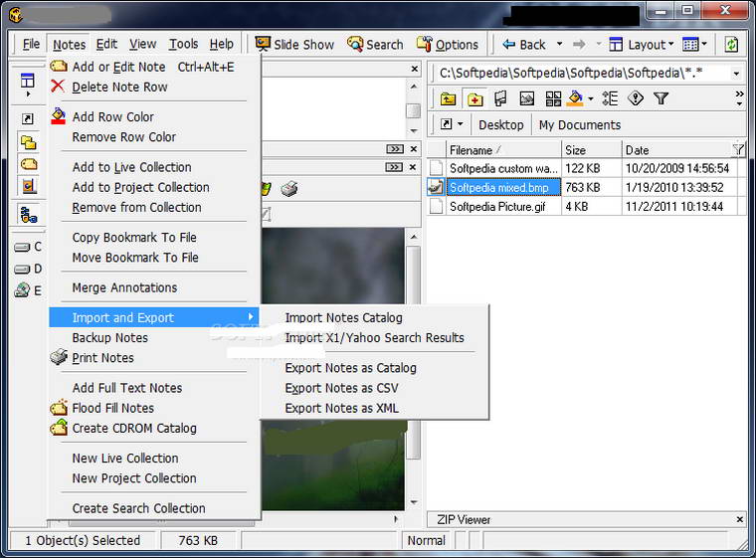Click the note tag icon in left sidebar

[x=29, y=164]
